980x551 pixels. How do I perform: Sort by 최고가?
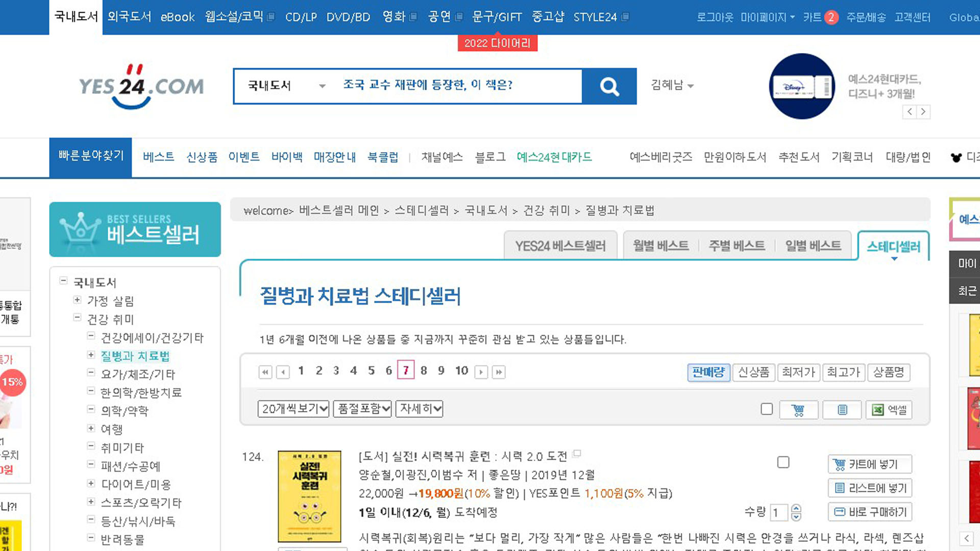point(843,372)
